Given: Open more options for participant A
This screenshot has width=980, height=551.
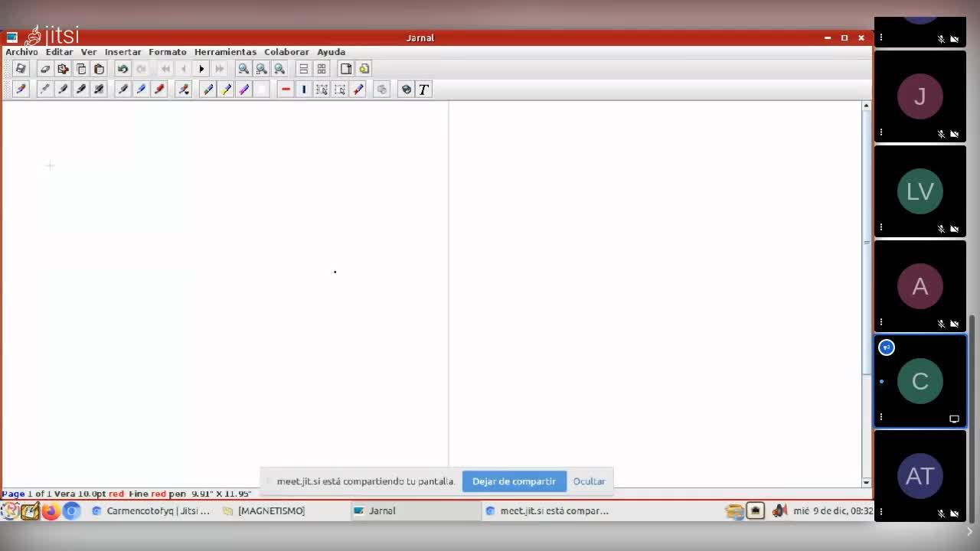Looking at the screenshot, I should coord(881,322).
